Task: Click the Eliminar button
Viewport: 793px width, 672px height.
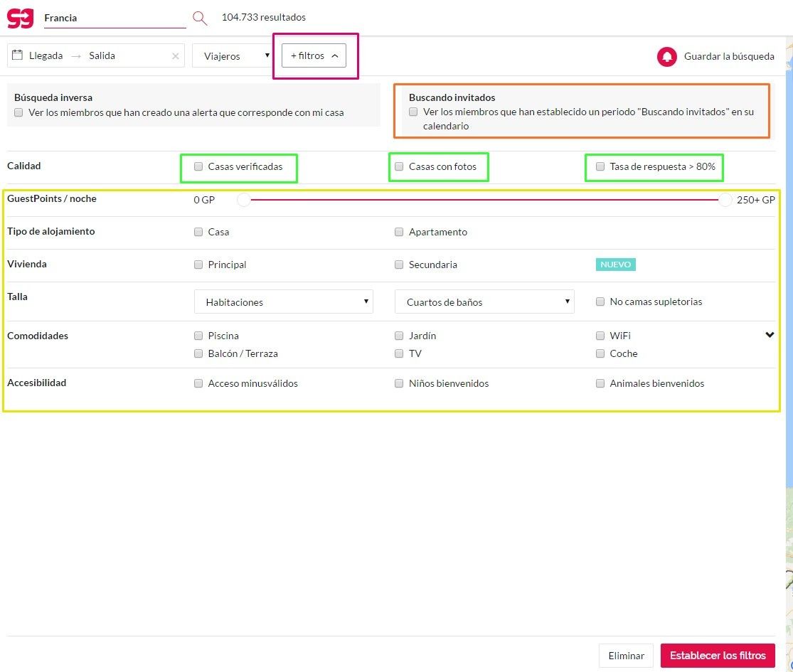Action: (x=626, y=656)
